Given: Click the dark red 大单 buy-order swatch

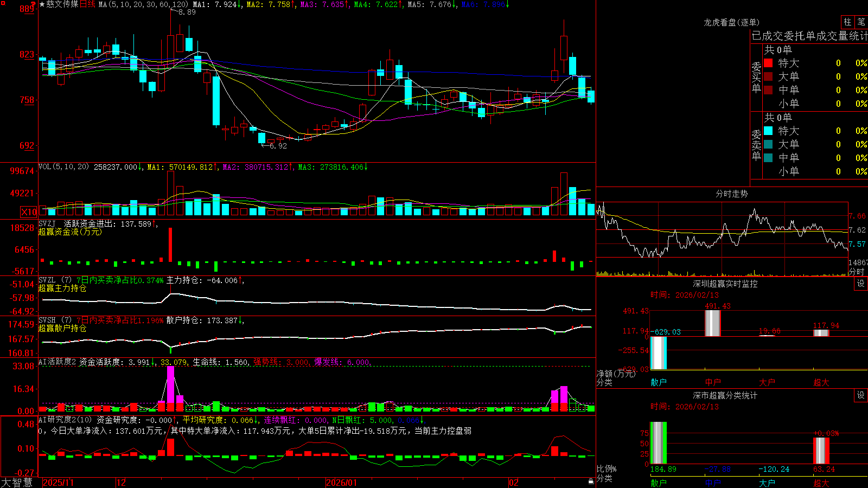Looking at the screenshot, I should pyautogui.click(x=768, y=76).
